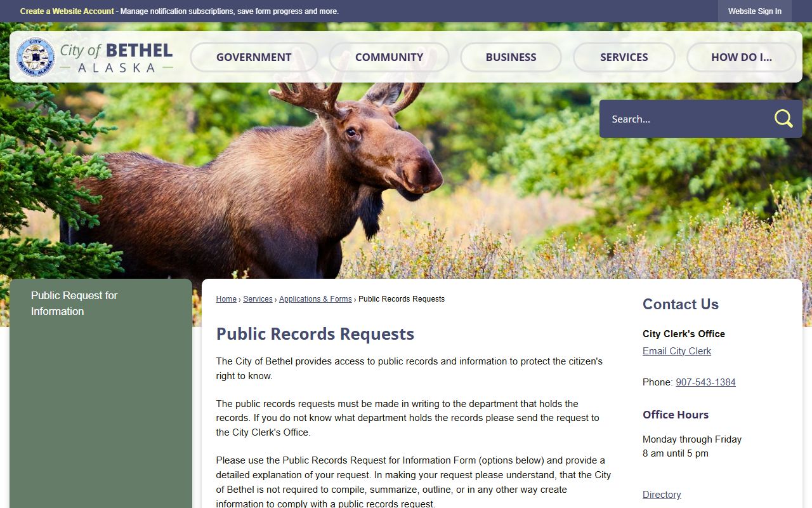Click the Office Hours heading
The image size is (812, 508).
676,415
